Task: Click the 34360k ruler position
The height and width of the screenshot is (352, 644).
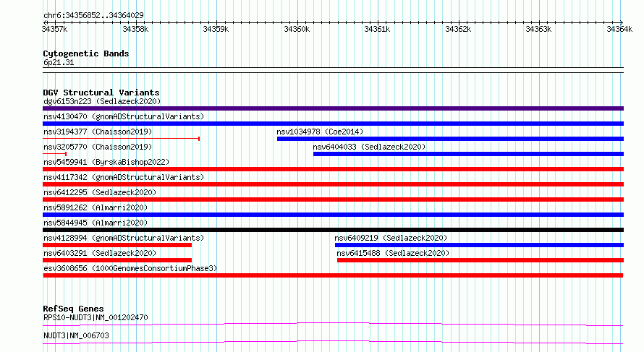Action: click(297, 29)
